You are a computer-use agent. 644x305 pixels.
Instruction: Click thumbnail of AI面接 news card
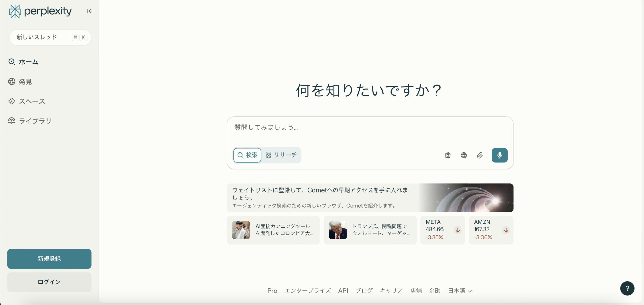click(x=241, y=230)
